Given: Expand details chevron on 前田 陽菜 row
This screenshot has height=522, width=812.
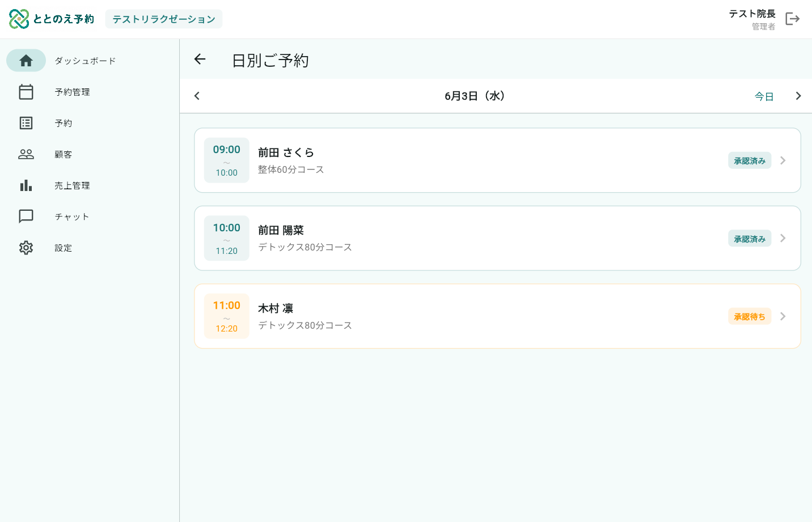Looking at the screenshot, I should pos(783,238).
